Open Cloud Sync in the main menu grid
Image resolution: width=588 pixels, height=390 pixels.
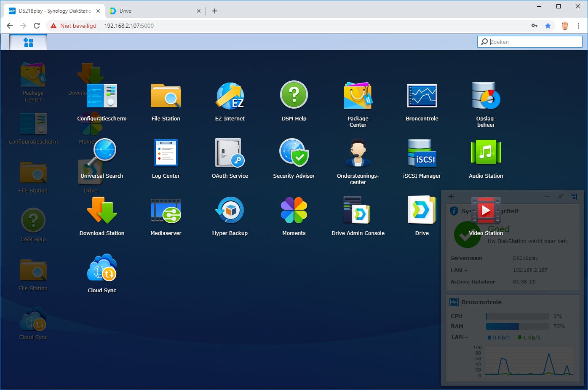pyautogui.click(x=102, y=274)
